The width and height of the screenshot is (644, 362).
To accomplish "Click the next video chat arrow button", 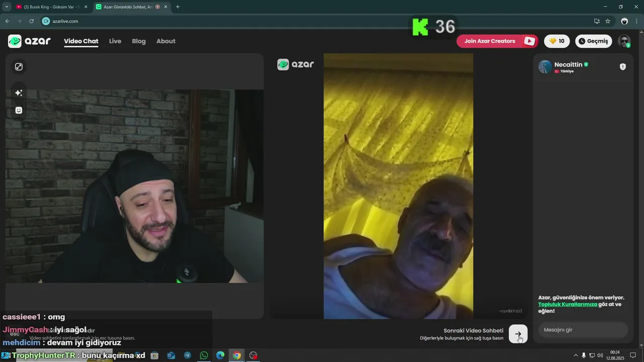I will click(518, 334).
